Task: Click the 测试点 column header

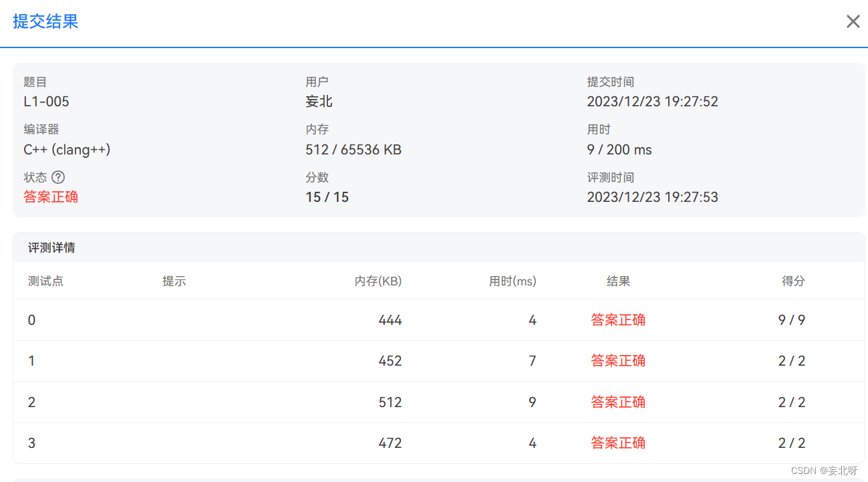Action: pyautogui.click(x=45, y=281)
